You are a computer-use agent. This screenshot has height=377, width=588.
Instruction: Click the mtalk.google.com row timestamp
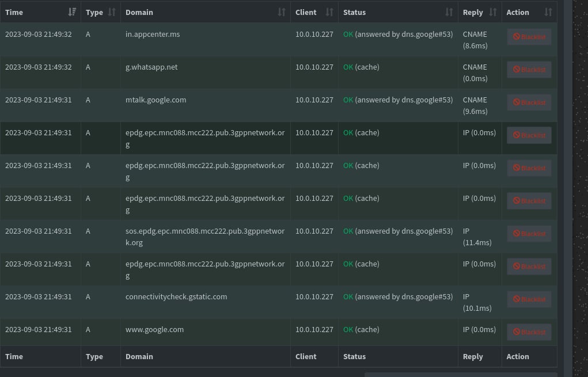(x=39, y=100)
